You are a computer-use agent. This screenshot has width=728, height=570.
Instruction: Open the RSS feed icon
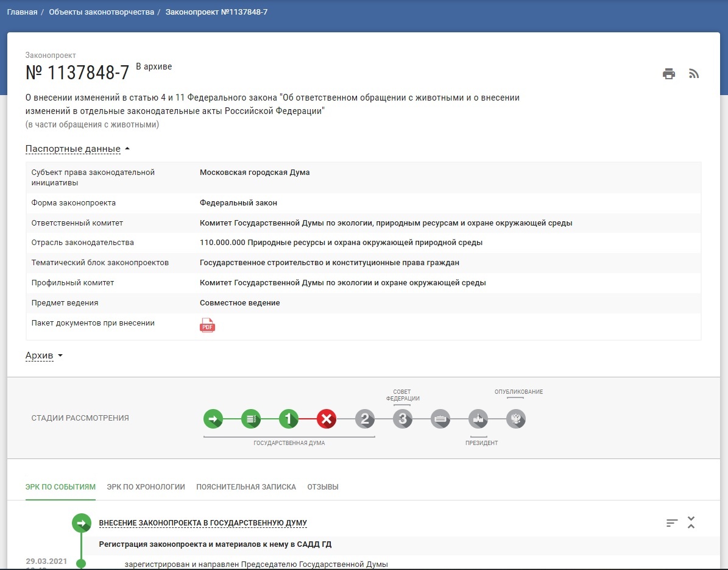(x=694, y=73)
